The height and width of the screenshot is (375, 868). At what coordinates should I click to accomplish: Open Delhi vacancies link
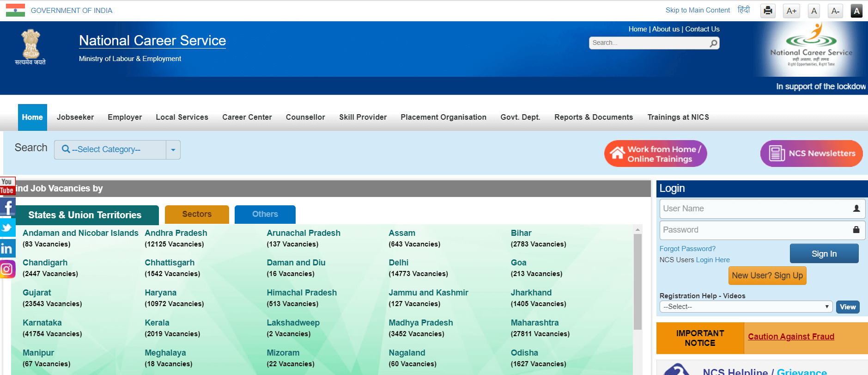coord(399,263)
